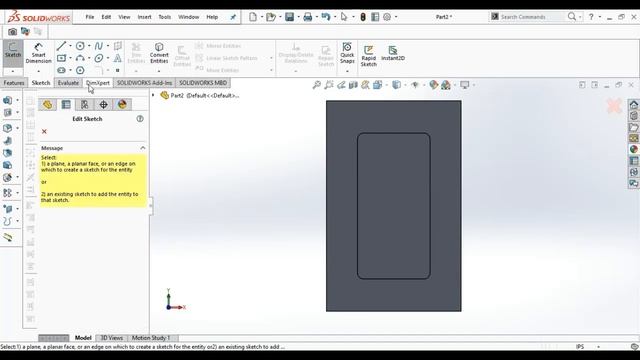Switch to the DimXpert ribbon tab
This screenshot has width=640, height=360.
[x=98, y=83]
